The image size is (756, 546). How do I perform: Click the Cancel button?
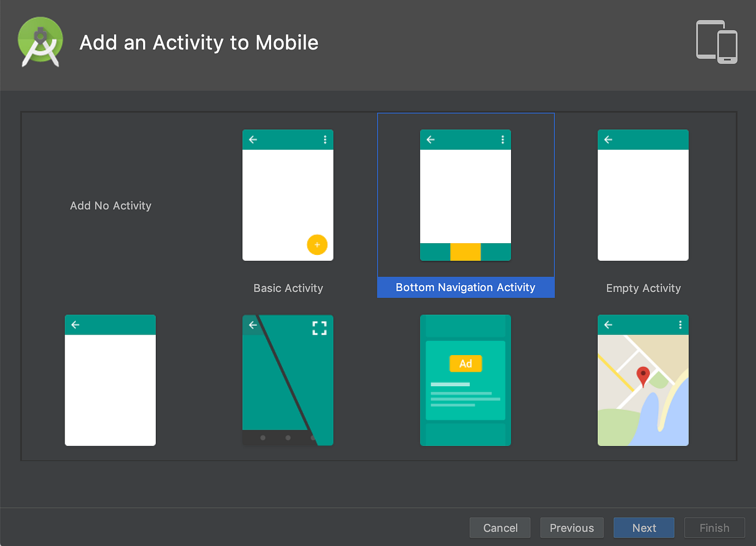pyautogui.click(x=499, y=528)
